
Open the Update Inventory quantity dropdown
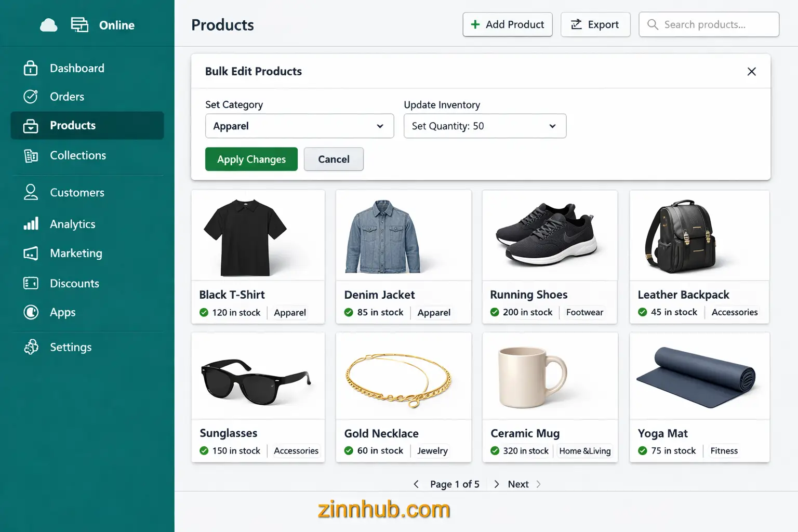point(485,126)
